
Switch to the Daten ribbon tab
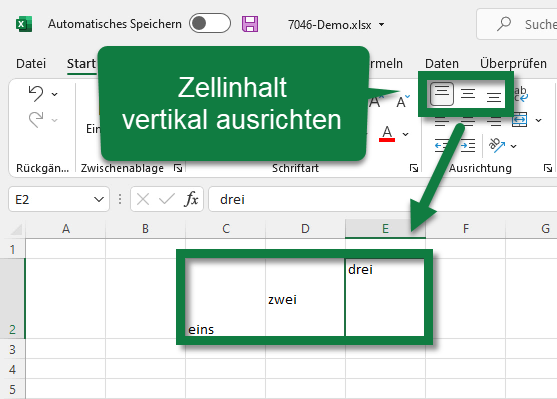442,64
